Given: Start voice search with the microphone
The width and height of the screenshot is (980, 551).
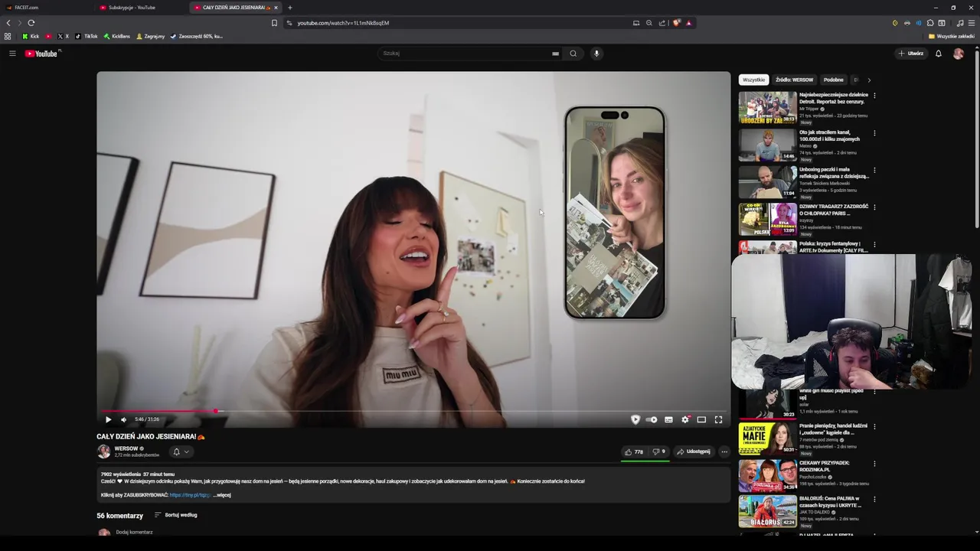Looking at the screenshot, I should tap(596, 54).
